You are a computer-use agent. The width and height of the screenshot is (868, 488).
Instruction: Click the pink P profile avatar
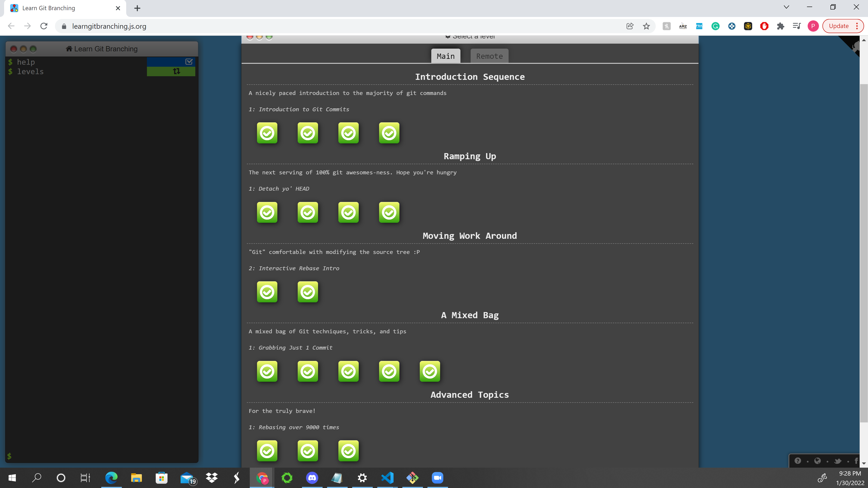click(x=813, y=26)
